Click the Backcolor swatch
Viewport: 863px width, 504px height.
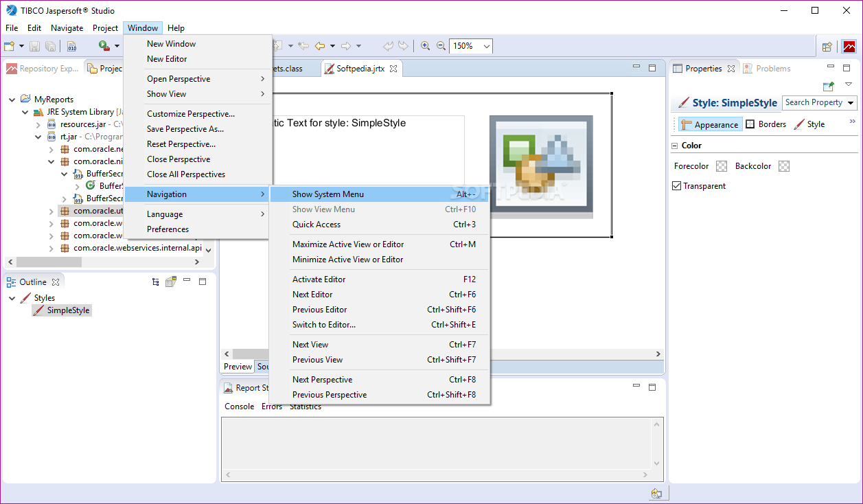pos(784,166)
